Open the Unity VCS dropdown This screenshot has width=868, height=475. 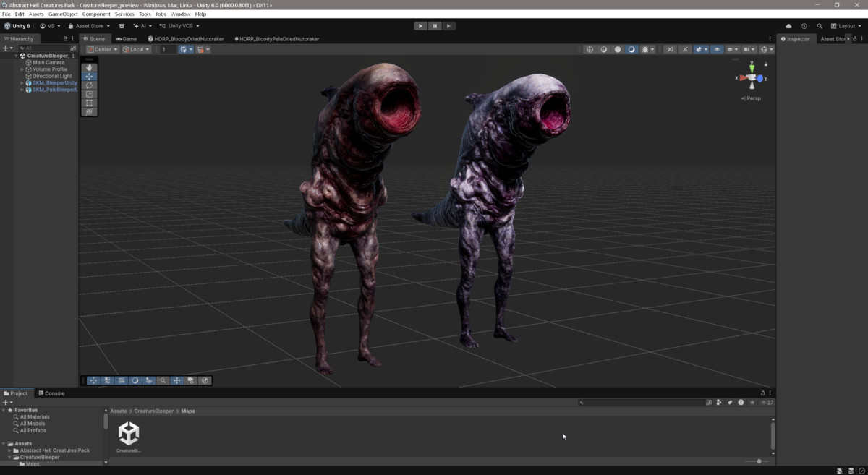[x=179, y=26]
